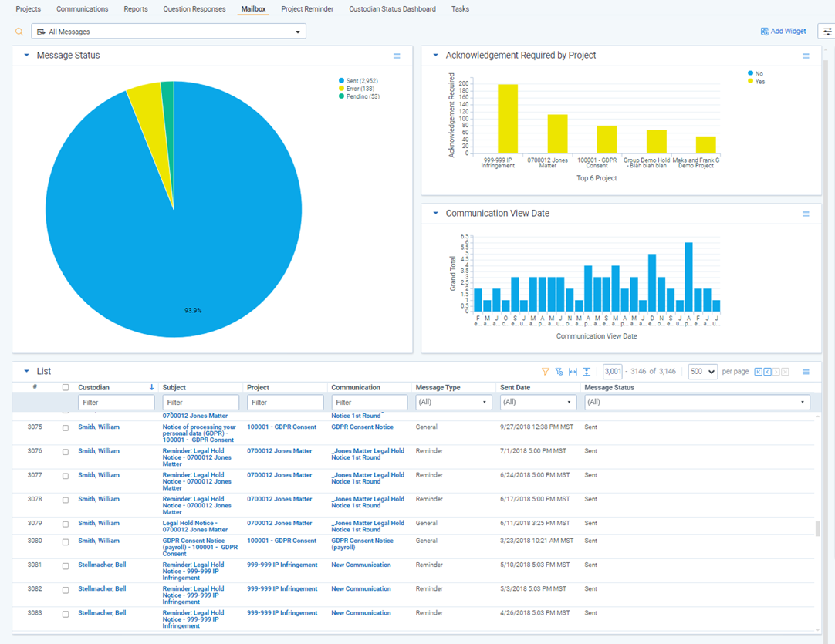Click the Custodian column sort arrow
Viewport: 835px width, 644px height.
(x=151, y=387)
